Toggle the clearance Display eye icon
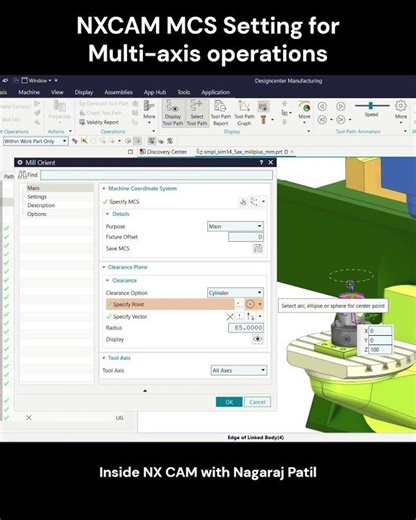Image resolution: width=416 pixels, height=520 pixels. click(258, 339)
